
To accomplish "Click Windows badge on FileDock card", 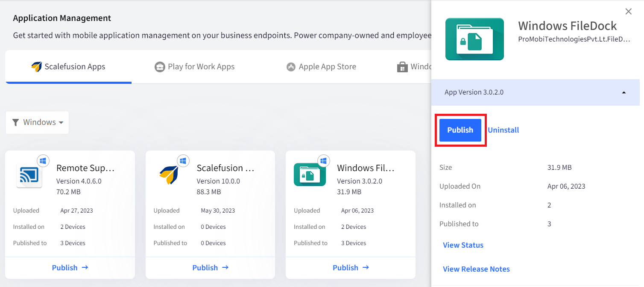I will point(324,161).
